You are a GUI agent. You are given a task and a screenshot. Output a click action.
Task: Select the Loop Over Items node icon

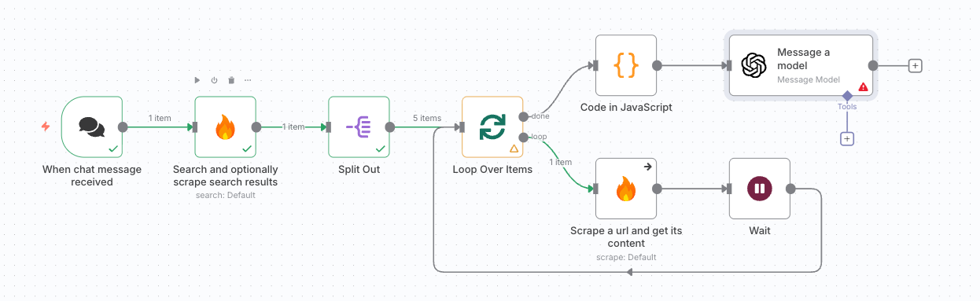[x=492, y=127]
